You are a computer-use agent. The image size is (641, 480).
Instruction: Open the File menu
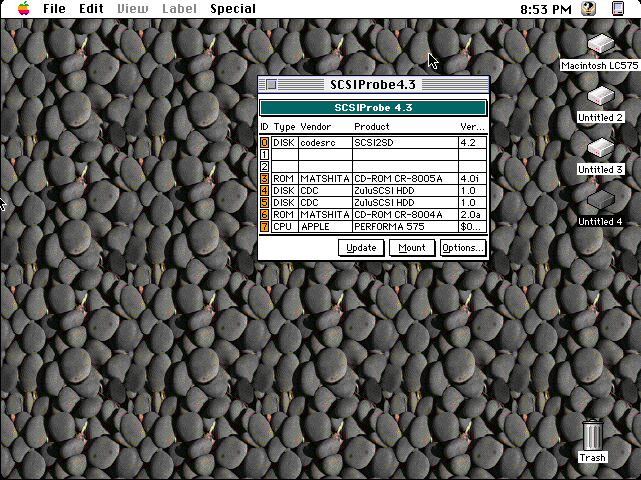click(54, 9)
